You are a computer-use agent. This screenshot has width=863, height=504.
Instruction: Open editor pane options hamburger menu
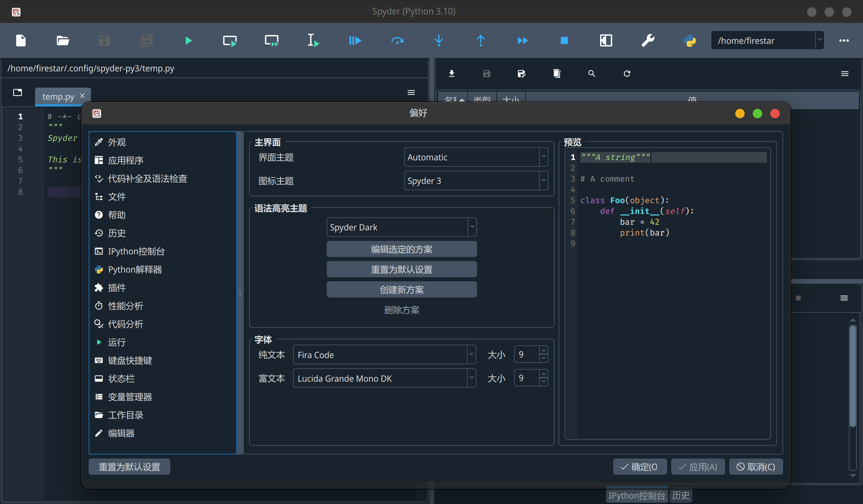[x=411, y=92]
